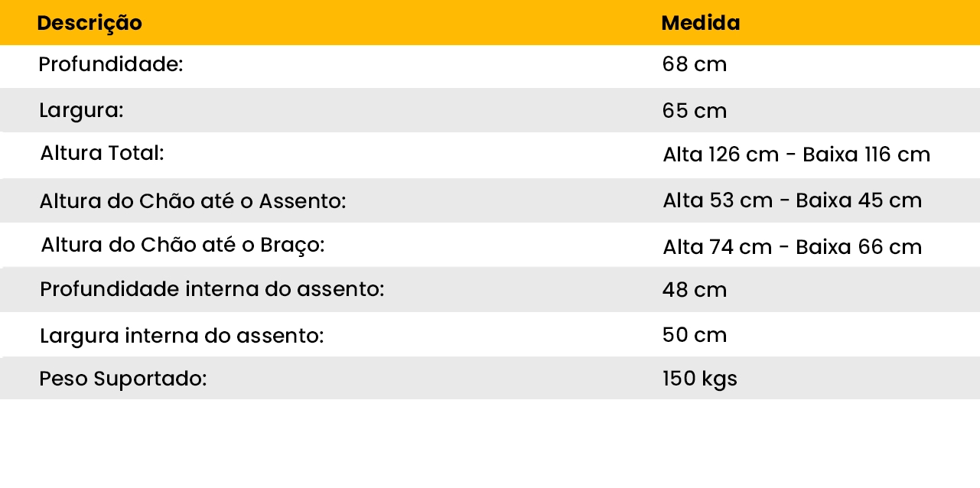Image resolution: width=980 pixels, height=488 pixels.
Task: Select "Profundidade interna do assento" label
Action: pos(211,290)
